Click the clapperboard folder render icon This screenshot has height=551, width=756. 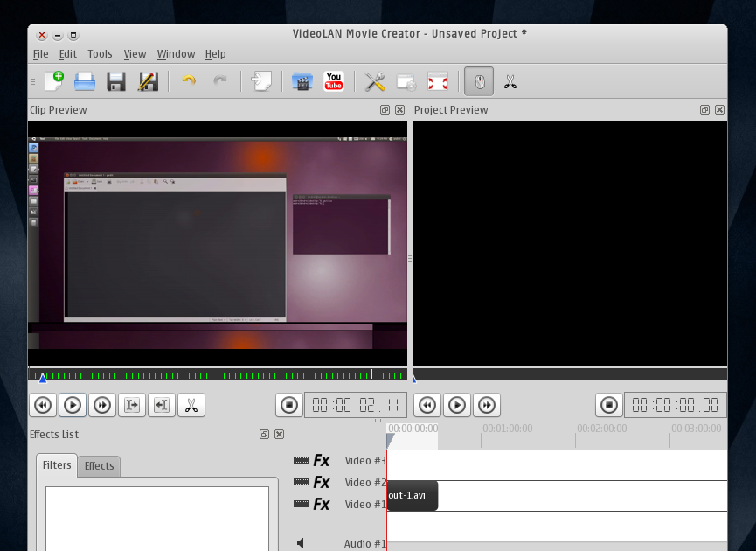[x=302, y=81]
